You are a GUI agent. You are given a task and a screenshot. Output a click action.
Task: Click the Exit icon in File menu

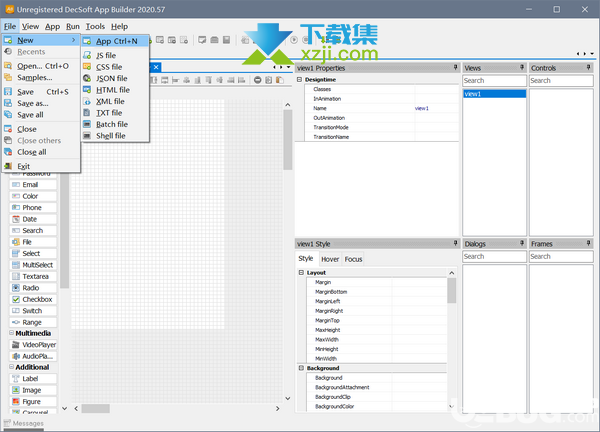[x=8, y=166]
